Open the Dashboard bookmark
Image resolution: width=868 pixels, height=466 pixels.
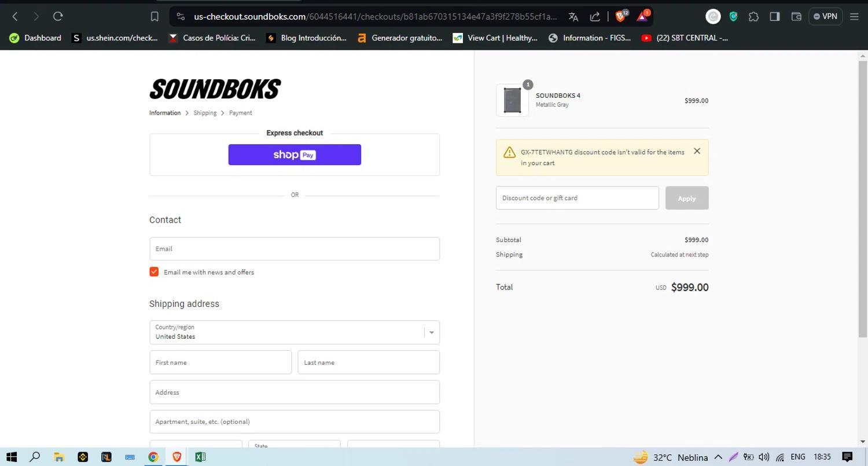(x=35, y=38)
